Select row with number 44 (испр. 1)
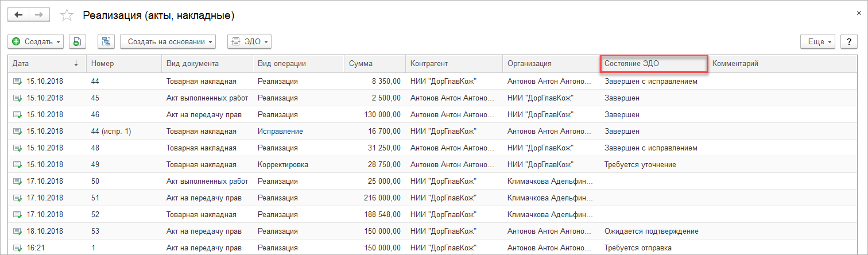 (x=111, y=132)
